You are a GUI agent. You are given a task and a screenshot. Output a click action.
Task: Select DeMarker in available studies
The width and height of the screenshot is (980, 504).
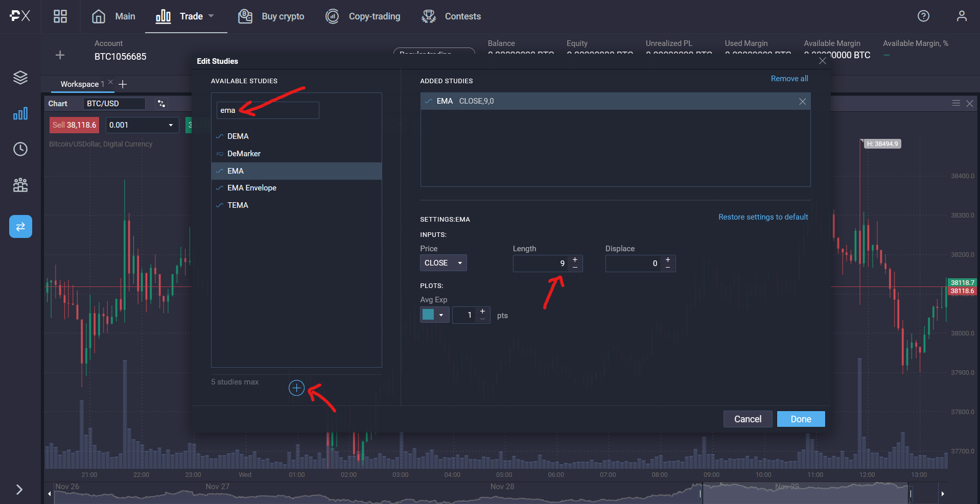tap(296, 154)
